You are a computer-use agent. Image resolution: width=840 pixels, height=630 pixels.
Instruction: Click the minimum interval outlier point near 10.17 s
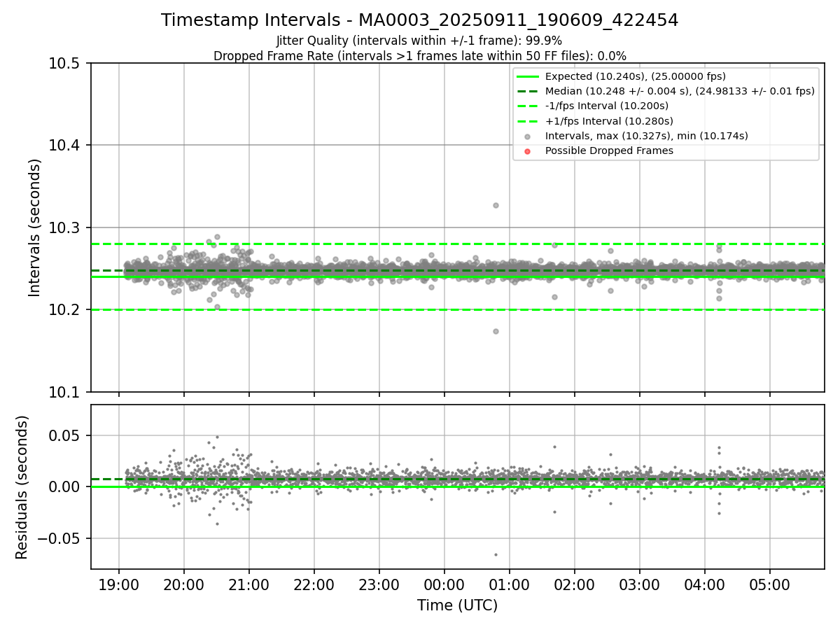point(496,331)
